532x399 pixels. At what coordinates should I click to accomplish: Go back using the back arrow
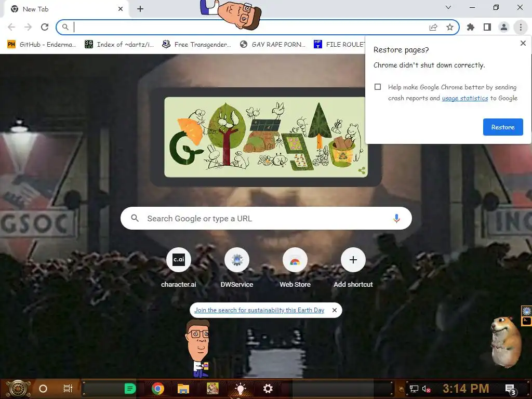pyautogui.click(x=11, y=27)
